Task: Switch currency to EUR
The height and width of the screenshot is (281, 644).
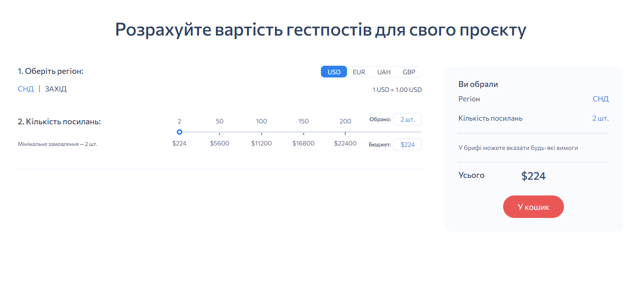Action: pos(359,72)
